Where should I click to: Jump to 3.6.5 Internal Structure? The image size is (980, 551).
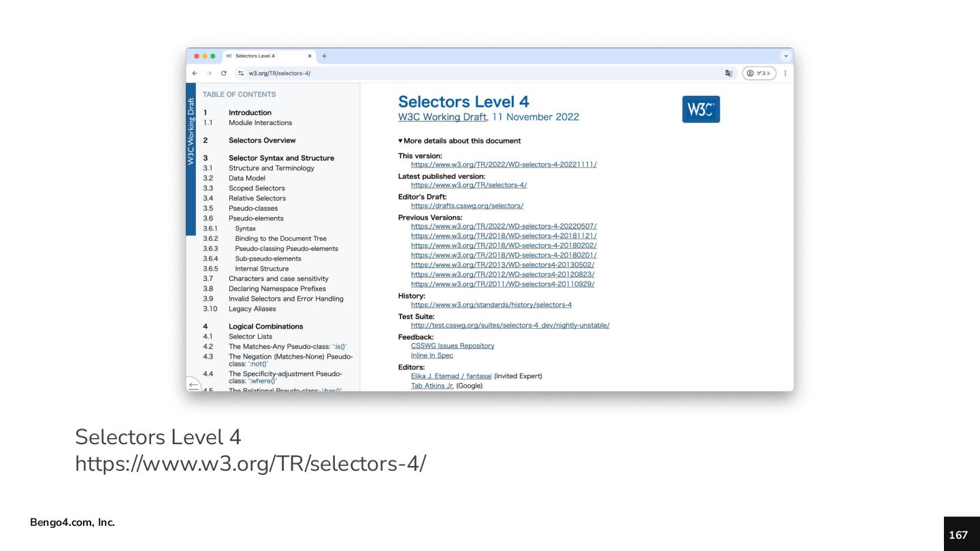262,269
